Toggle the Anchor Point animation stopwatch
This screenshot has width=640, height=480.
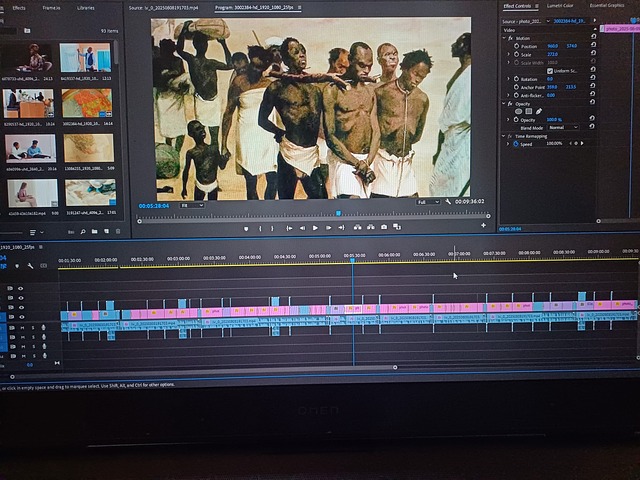coord(516,87)
